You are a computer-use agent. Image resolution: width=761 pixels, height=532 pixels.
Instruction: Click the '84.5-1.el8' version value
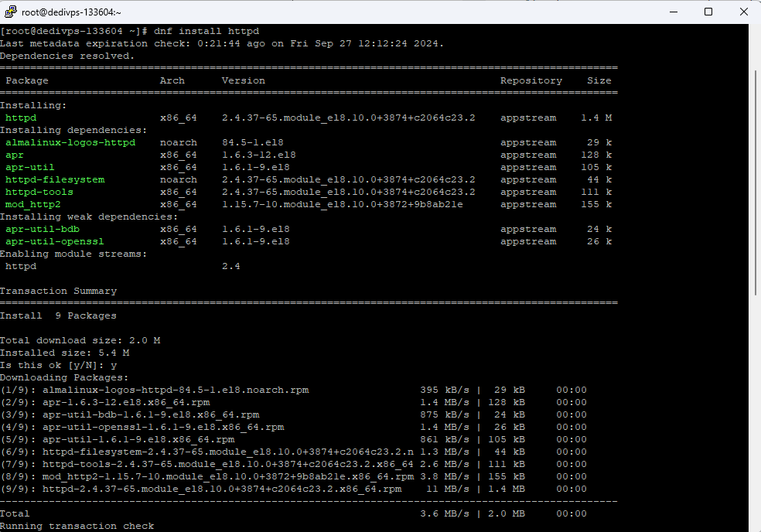point(252,143)
